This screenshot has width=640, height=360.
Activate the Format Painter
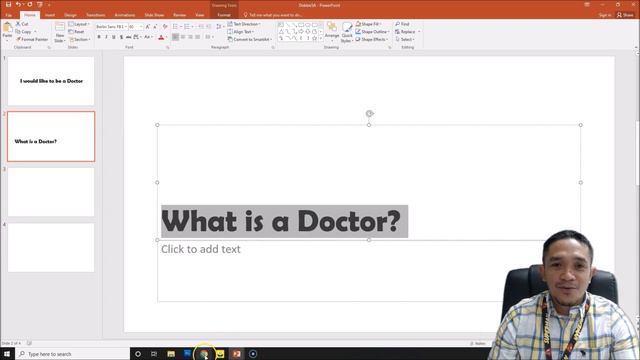pos(32,40)
